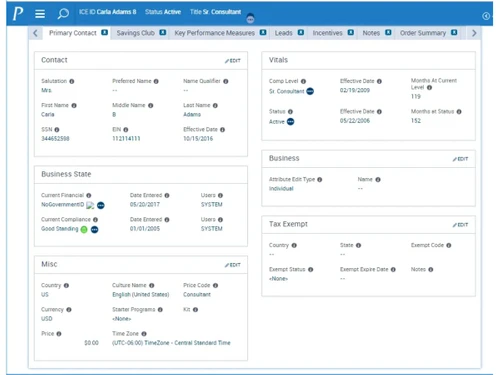The width and height of the screenshot is (500, 375).
Task: Show info for Current Compliance field
Action: (x=95, y=220)
